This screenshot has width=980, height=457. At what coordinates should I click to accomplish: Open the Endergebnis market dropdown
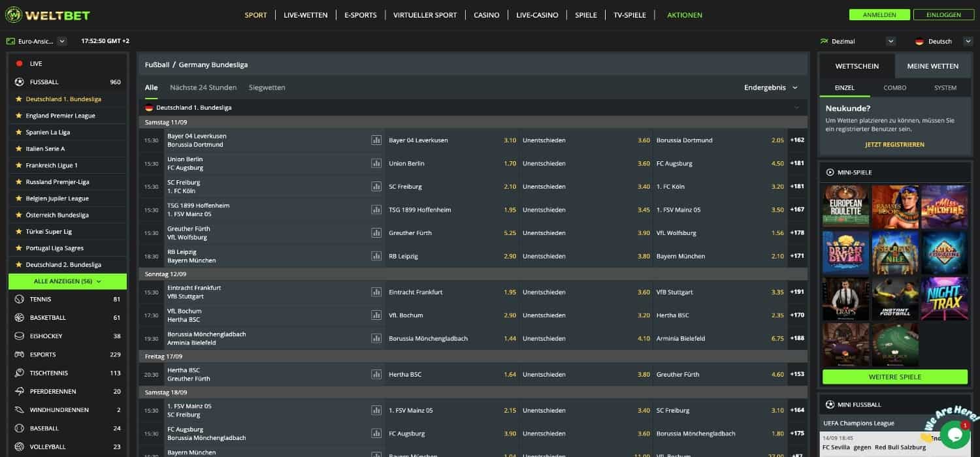pyautogui.click(x=771, y=87)
